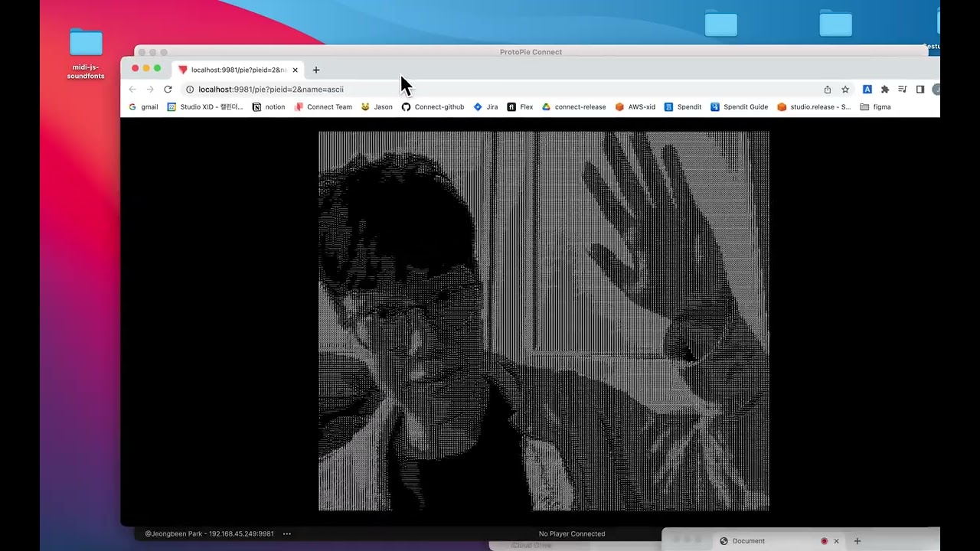Select the localhost:9981/pie tab
This screenshot has height=551, width=980.
pyautogui.click(x=237, y=70)
